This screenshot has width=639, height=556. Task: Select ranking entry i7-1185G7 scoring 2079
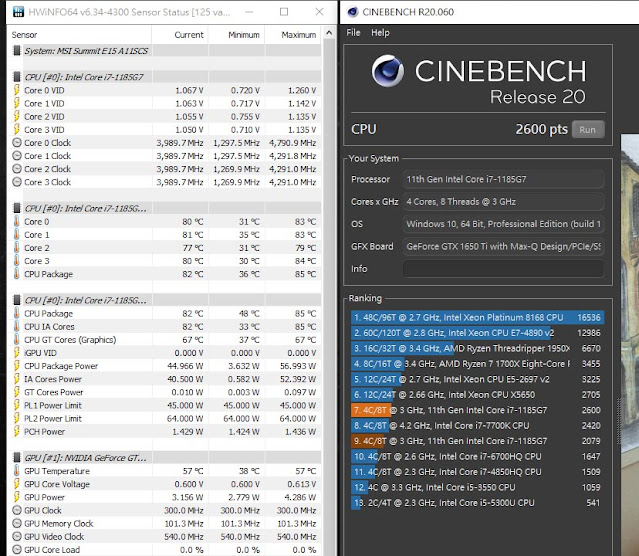tap(477, 441)
